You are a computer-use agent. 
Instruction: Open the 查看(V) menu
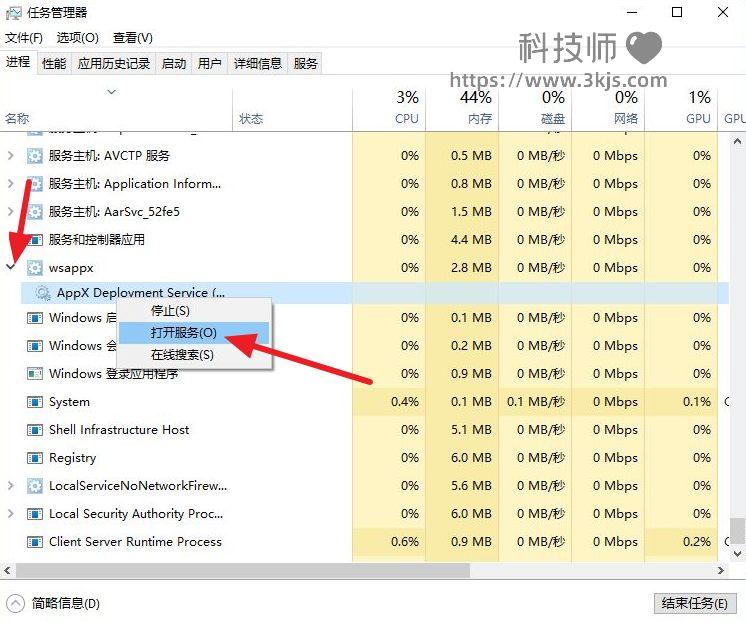click(x=133, y=38)
